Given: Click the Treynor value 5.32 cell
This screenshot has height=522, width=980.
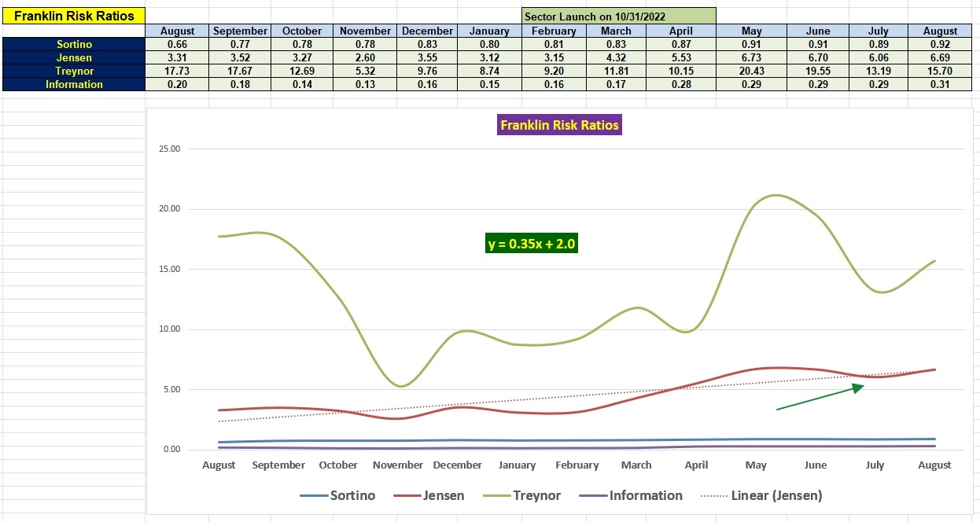Looking at the screenshot, I should [x=365, y=71].
